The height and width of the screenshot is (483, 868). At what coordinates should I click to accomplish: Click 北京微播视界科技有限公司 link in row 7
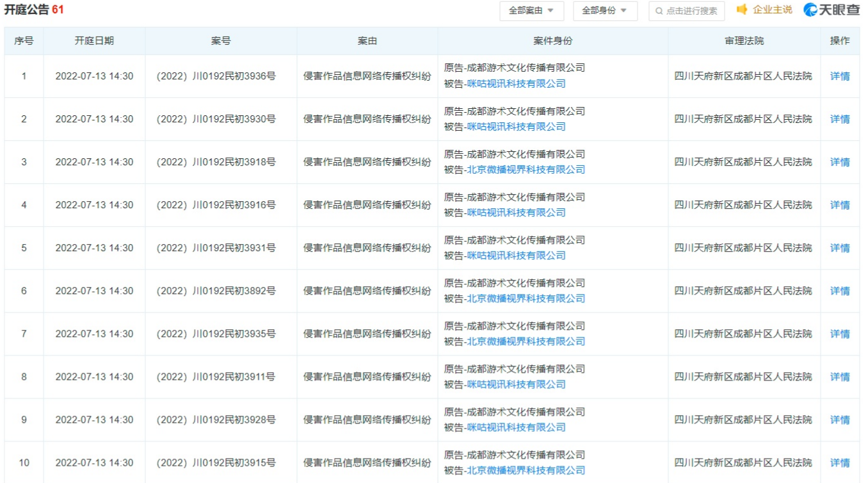tap(526, 341)
